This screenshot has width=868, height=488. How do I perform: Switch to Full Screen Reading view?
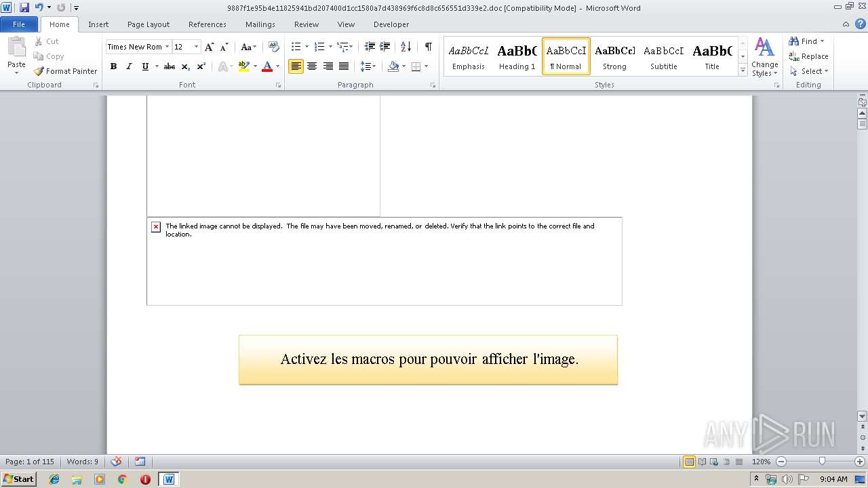(x=701, y=462)
